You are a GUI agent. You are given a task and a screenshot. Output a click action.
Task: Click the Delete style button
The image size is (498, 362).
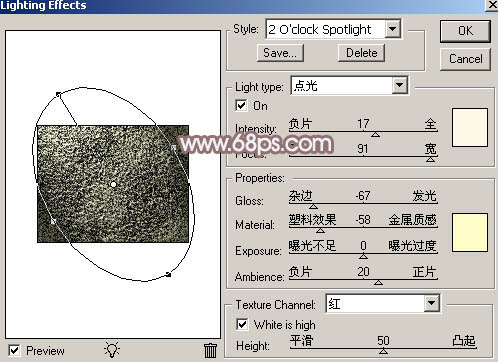pyautogui.click(x=362, y=53)
